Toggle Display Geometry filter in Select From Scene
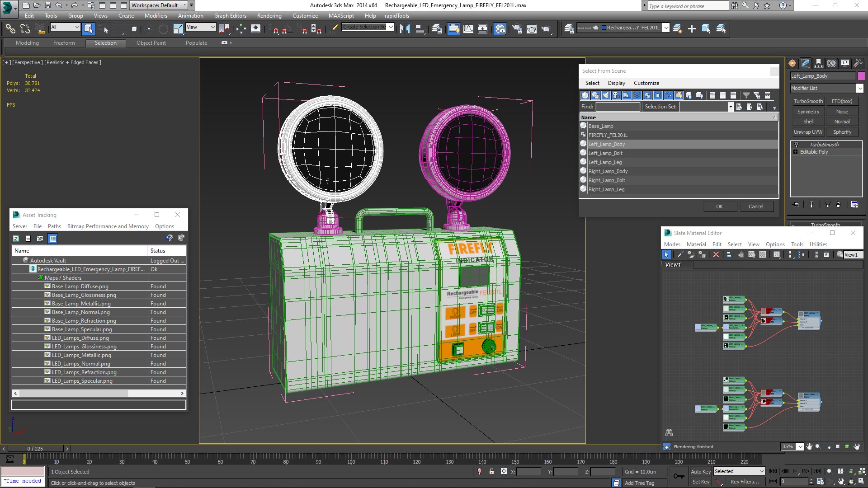 tap(585, 95)
